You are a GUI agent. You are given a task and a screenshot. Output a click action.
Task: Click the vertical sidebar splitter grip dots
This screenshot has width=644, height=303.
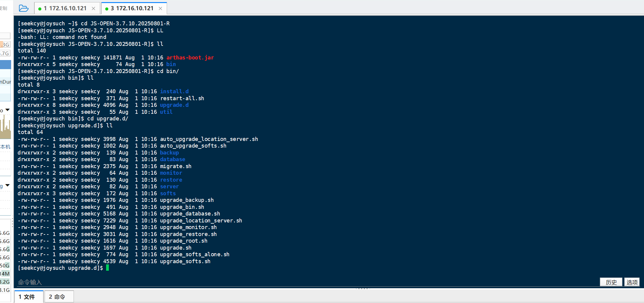[12, 223]
